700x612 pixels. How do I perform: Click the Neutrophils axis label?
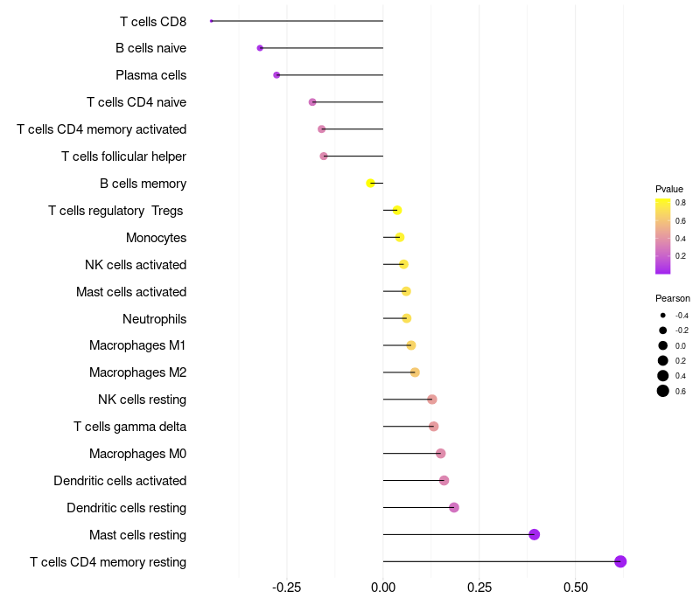(x=155, y=319)
